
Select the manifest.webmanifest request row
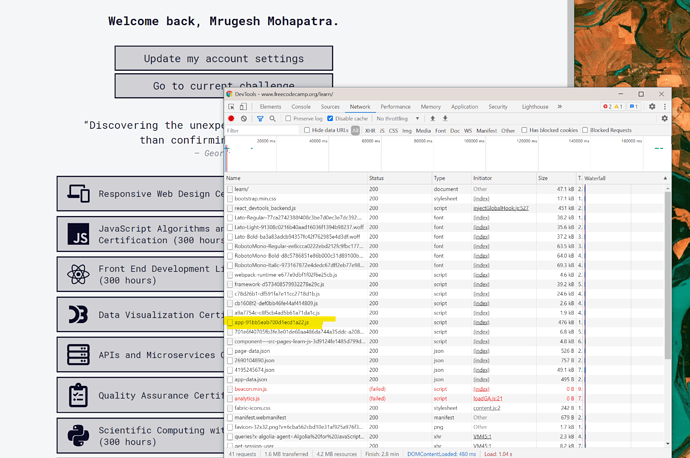[x=260, y=418]
